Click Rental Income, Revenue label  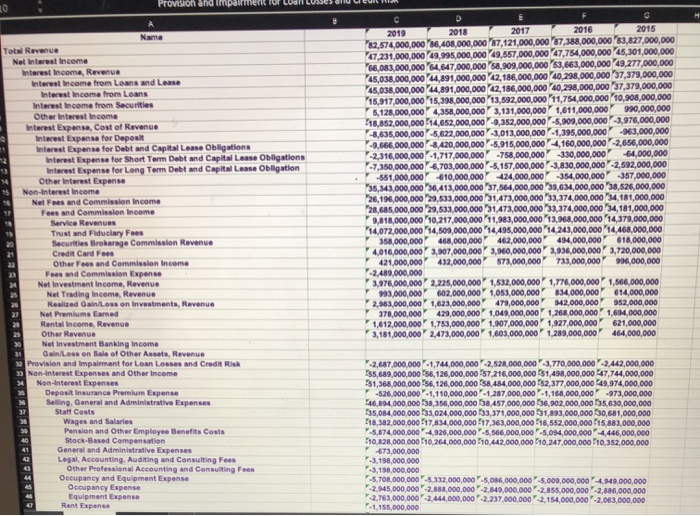(85, 324)
